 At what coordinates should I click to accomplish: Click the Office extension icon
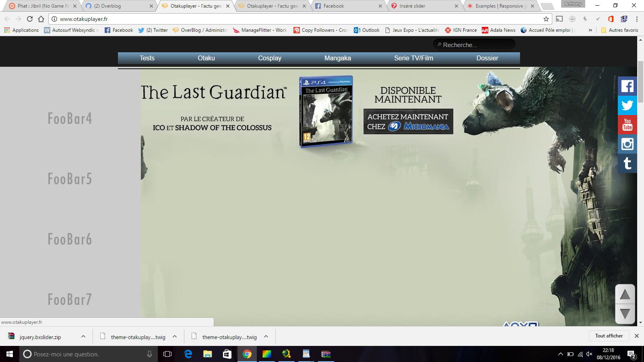(611, 19)
